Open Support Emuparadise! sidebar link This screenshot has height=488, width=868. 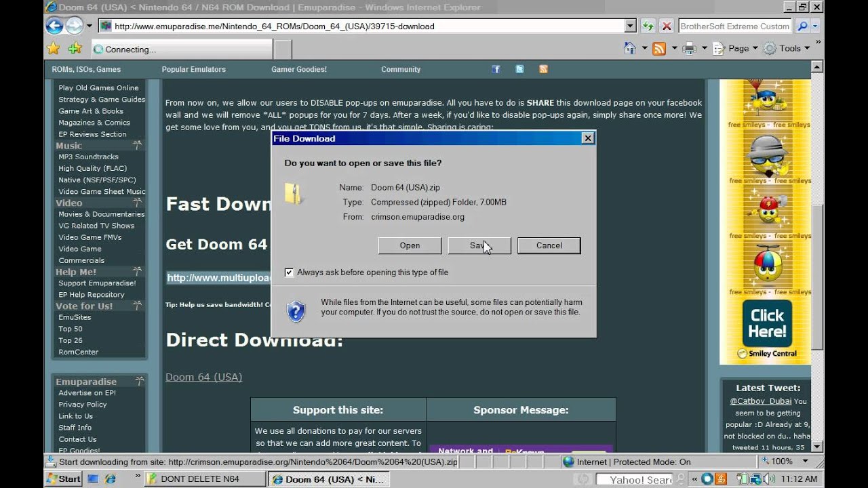[x=97, y=283]
